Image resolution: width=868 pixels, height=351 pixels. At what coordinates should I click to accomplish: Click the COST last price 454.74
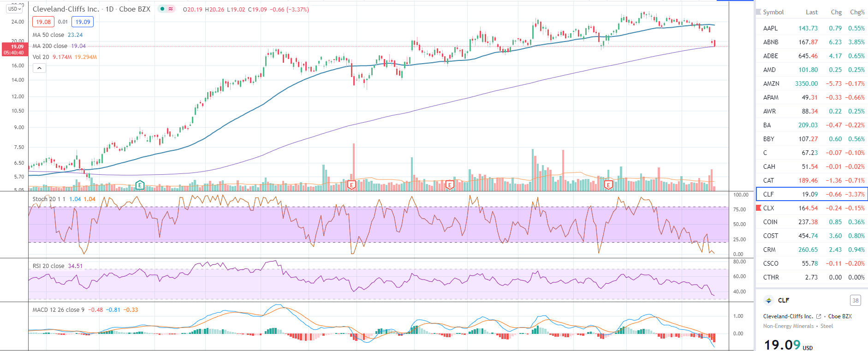(x=808, y=236)
